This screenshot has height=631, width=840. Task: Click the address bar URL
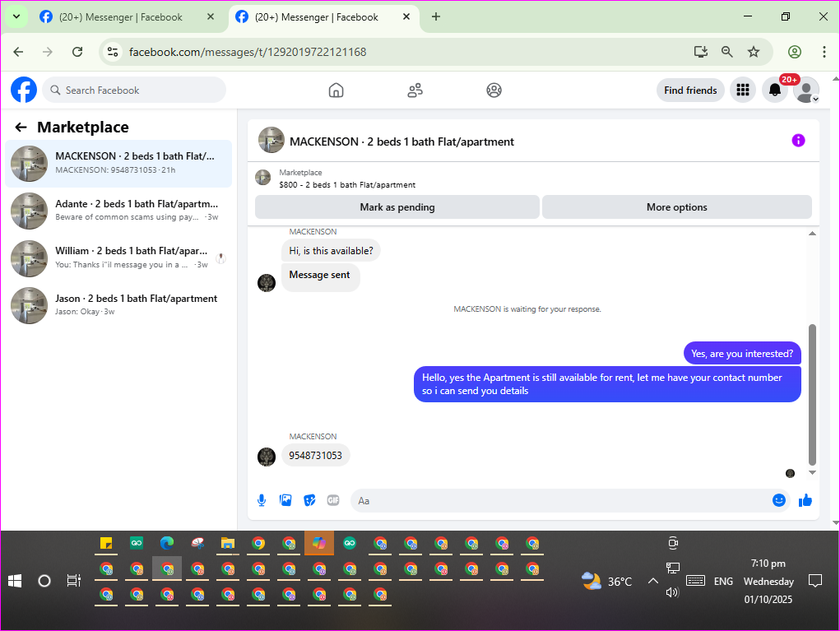point(248,52)
